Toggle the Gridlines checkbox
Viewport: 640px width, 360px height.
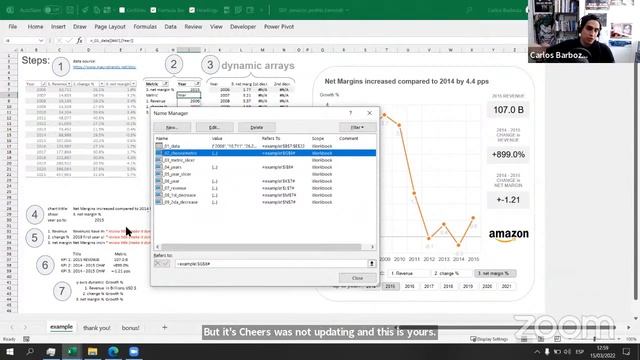tap(122, 10)
